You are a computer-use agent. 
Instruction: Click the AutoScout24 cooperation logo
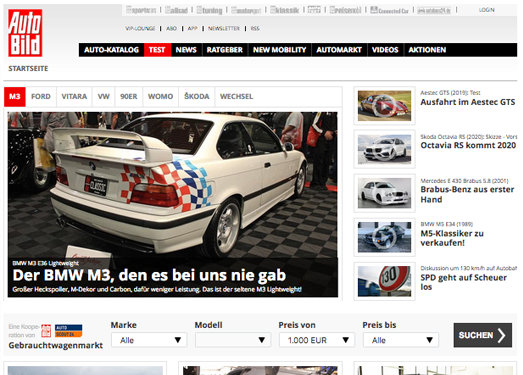[x=68, y=331]
